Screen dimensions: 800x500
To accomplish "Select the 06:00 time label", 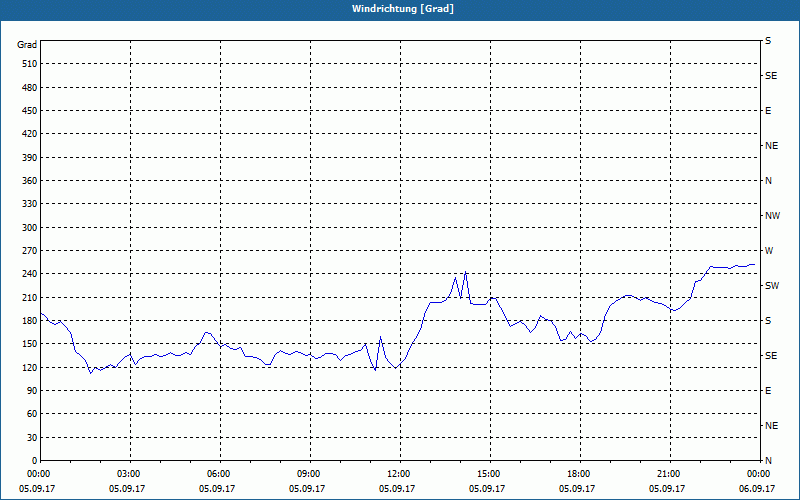I will [x=220, y=474].
